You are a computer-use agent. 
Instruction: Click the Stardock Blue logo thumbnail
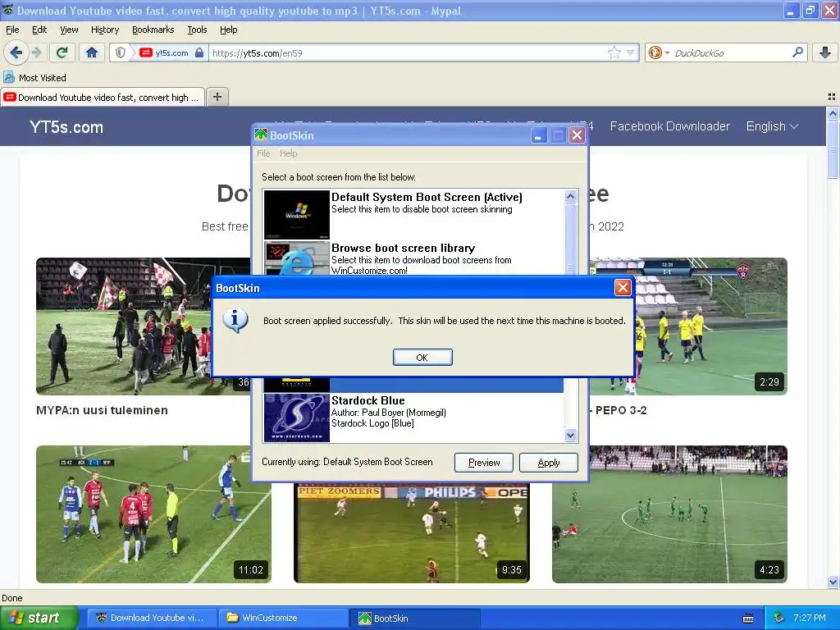click(296, 418)
